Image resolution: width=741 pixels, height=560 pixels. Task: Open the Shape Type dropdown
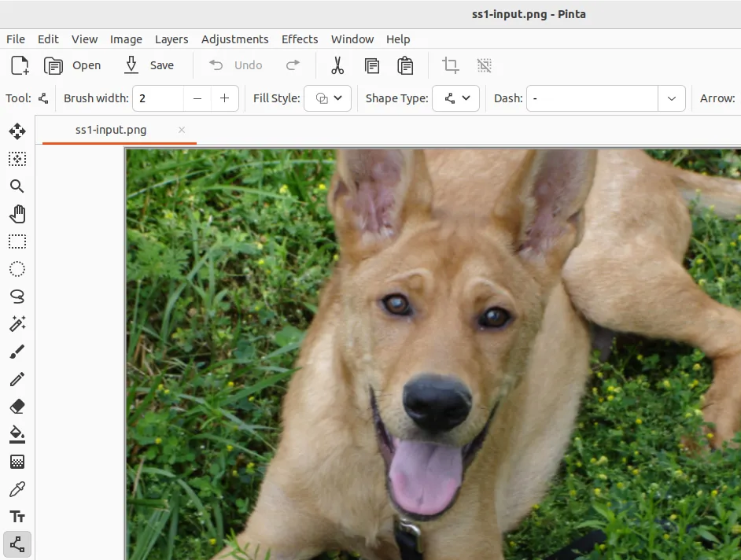(x=456, y=98)
